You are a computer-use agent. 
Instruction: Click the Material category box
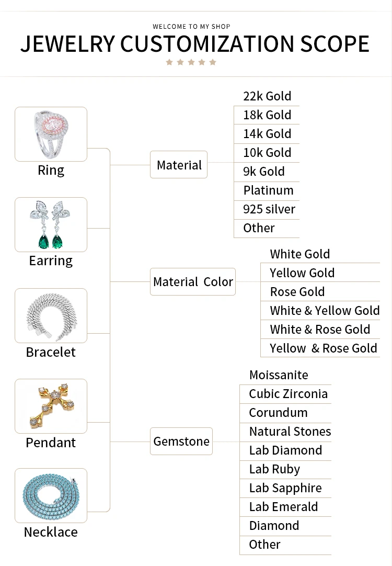tap(179, 165)
